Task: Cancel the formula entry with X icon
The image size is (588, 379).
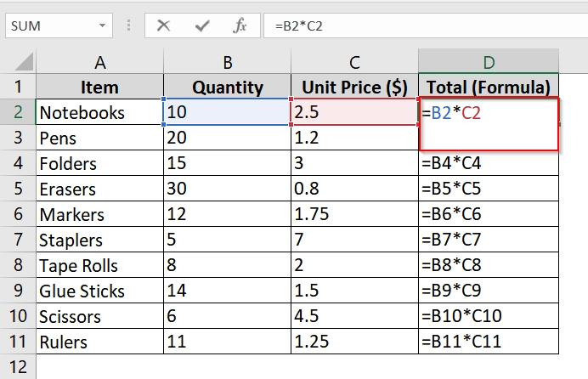Action: [x=163, y=25]
